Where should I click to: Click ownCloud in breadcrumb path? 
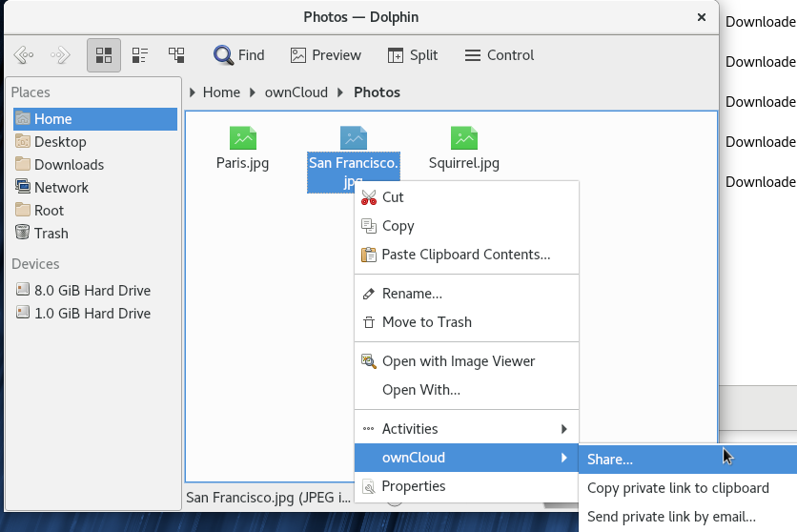click(296, 92)
